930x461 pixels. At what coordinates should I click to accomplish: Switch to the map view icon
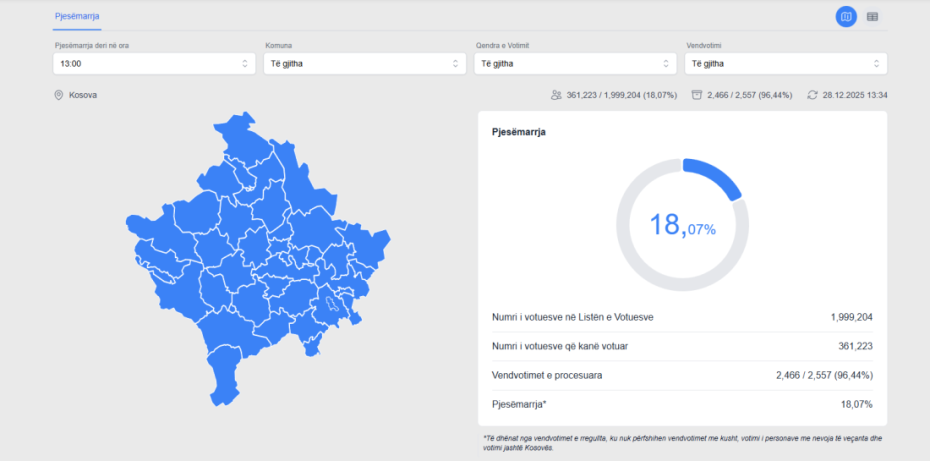(x=846, y=17)
